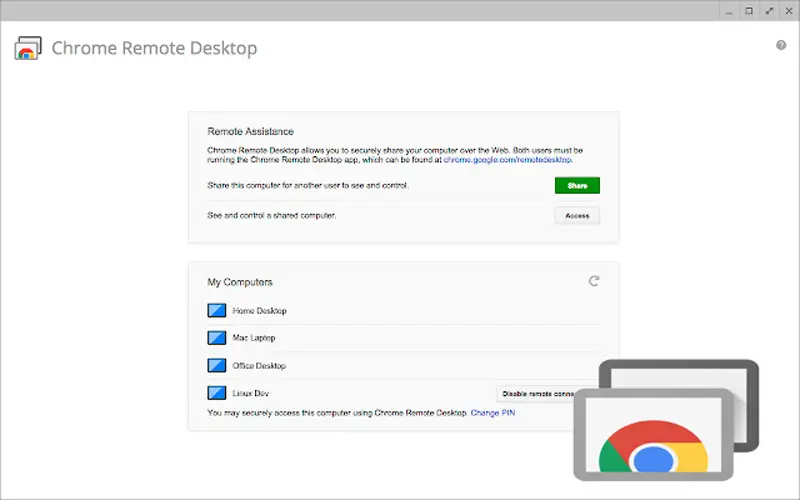Click the Chrome Remote Desktop header logo
The image size is (800, 500).
[28, 48]
